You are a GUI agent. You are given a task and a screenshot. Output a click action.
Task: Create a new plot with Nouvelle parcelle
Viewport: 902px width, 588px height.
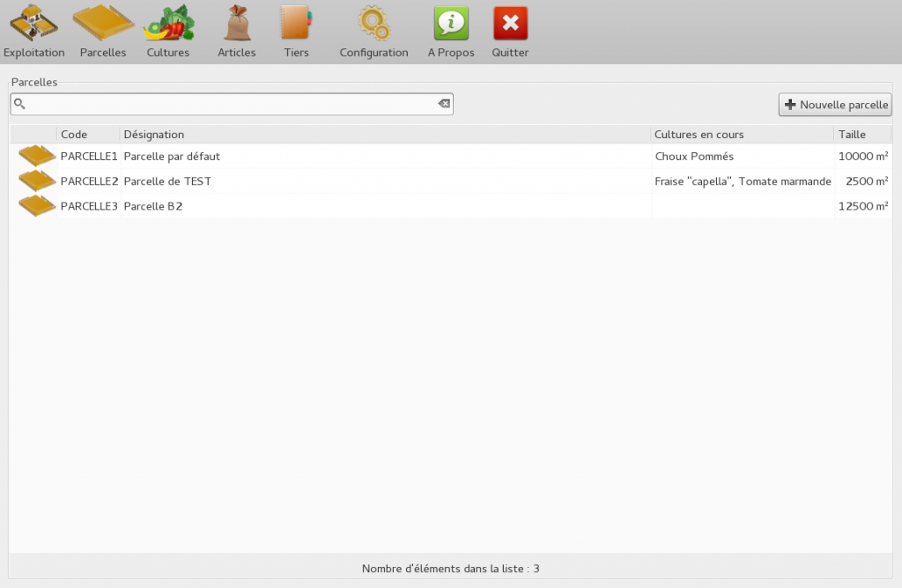[x=835, y=105]
